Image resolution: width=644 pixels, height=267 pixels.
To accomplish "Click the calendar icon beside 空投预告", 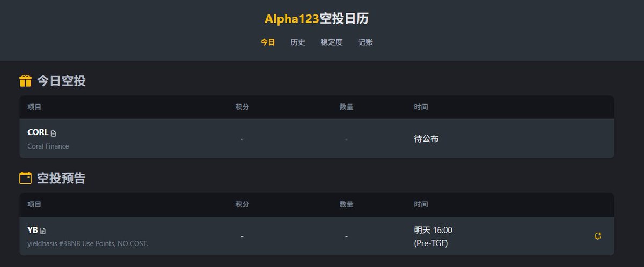I will point(25,178).
